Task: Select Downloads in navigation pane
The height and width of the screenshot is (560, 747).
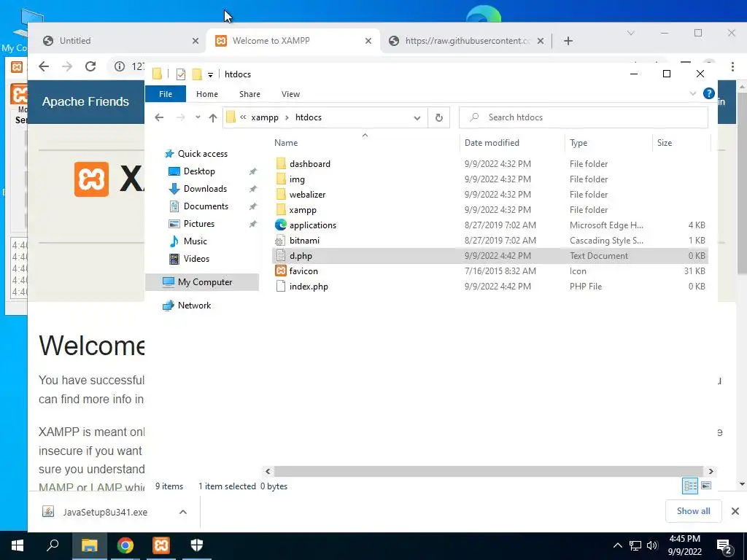Action: coord(205,189)
